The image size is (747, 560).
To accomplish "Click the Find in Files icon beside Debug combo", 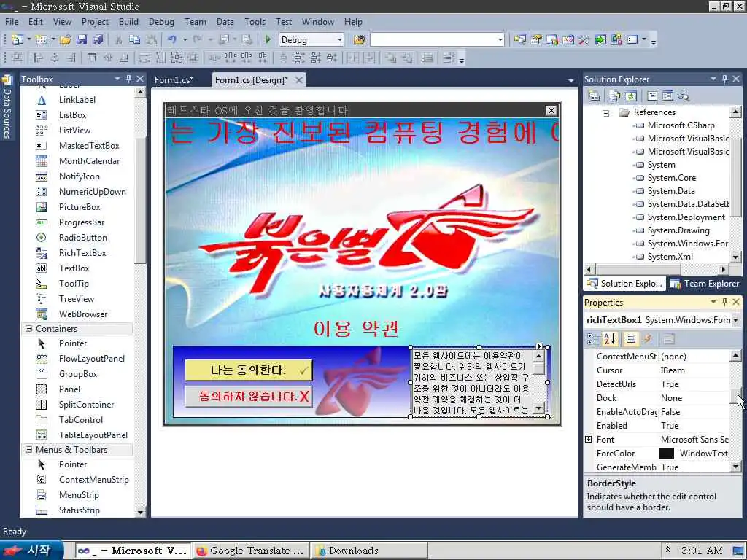I will click(x=359, y=39).
